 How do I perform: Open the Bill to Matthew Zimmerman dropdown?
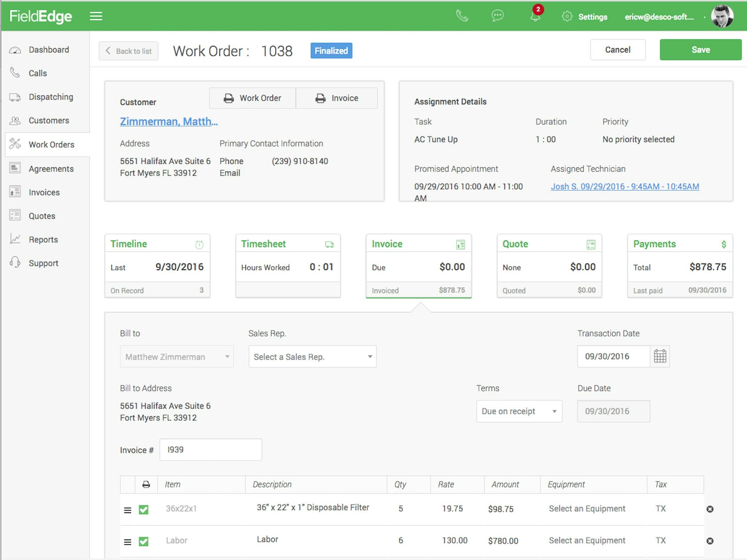pos(177,357)
